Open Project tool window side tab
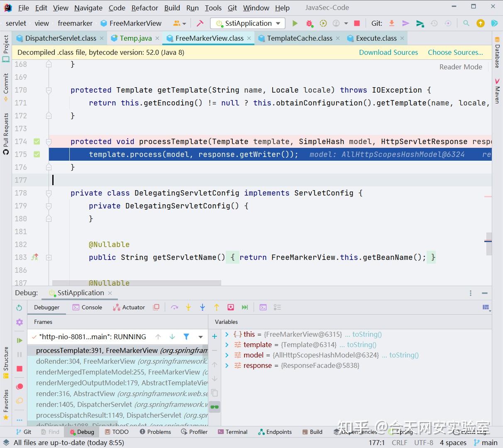The width and height of the screenshot is (503, 448). (x=6, y=48)
